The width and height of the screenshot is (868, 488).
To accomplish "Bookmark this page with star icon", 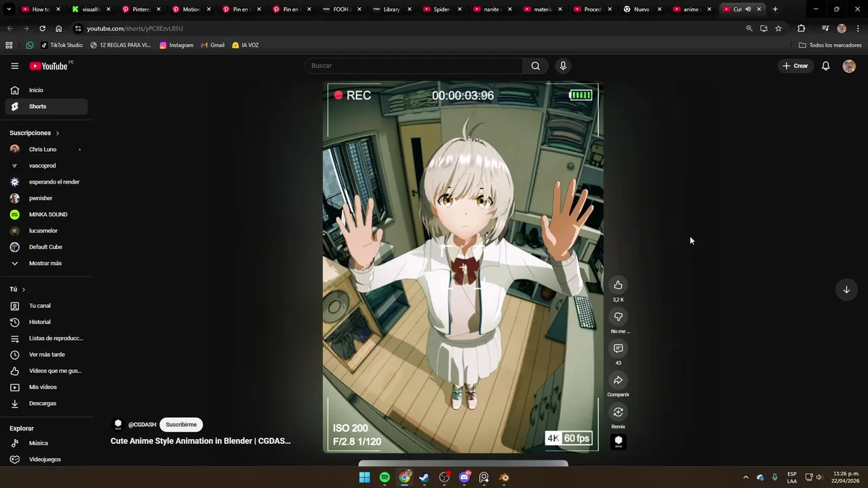I will click(778, 28).
